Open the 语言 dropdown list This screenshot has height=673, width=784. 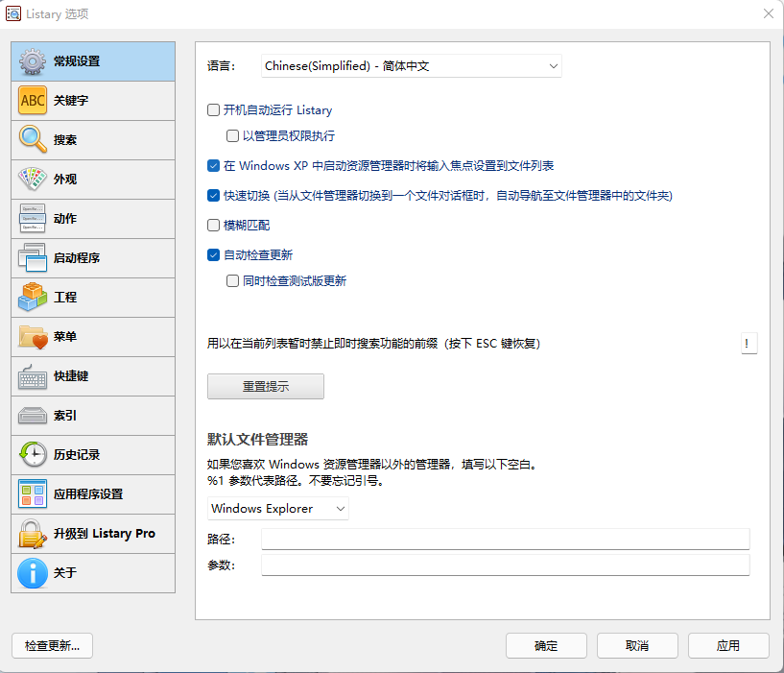412,66
